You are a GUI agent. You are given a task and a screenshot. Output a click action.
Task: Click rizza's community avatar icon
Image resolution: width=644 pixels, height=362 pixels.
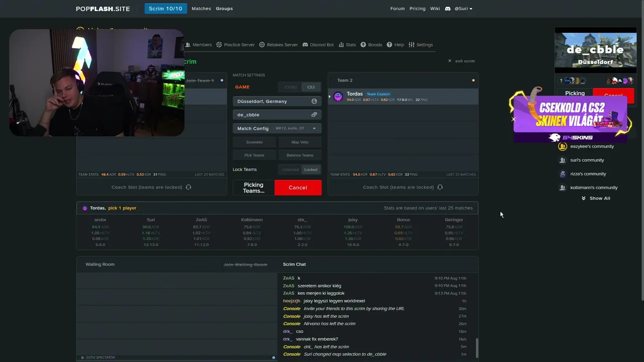pos(562,174)
